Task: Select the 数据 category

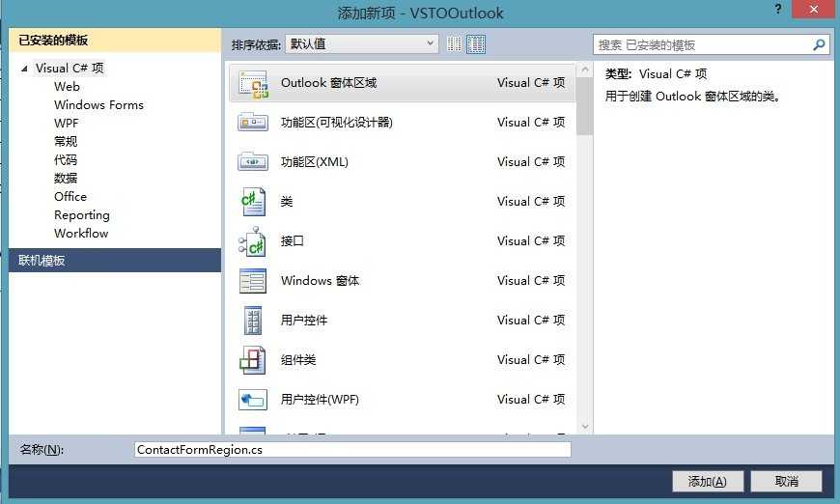Action: [x=66, y=178]
